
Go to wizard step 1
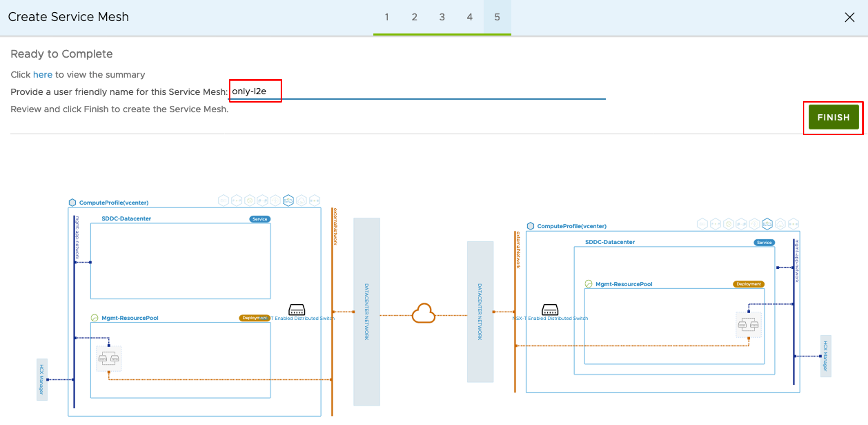point(387,17)
